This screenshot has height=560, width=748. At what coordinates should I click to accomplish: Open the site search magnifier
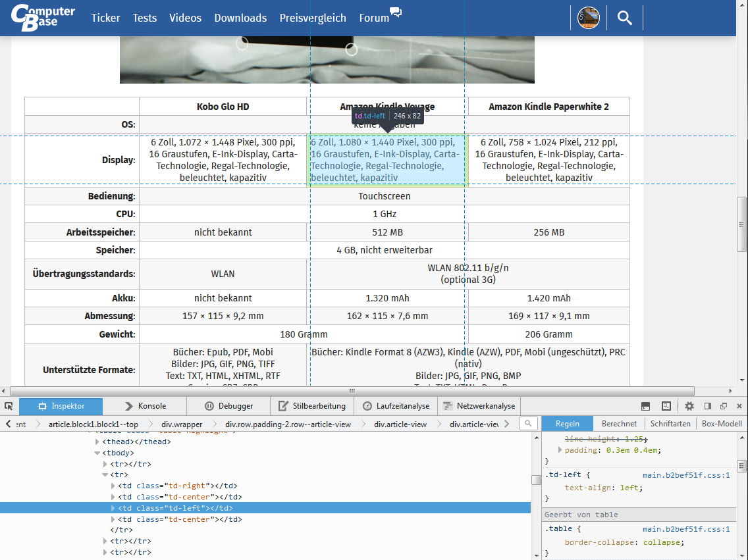point(624,18)
